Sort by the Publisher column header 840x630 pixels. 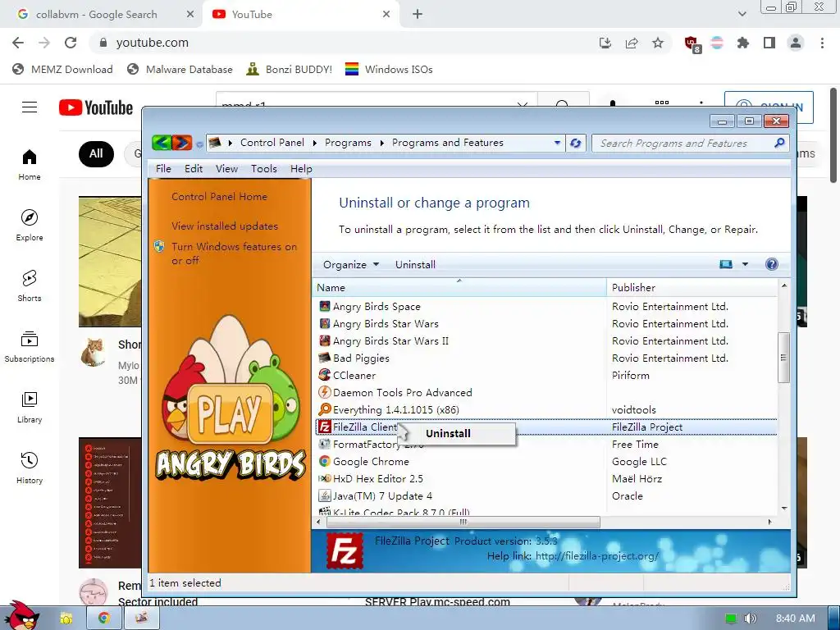point(692,288)
